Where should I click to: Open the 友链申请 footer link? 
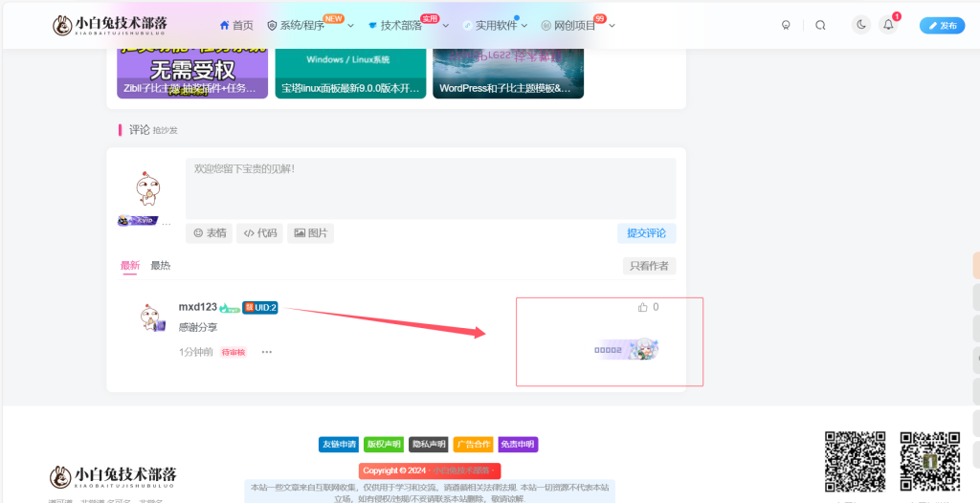point(338,445)
